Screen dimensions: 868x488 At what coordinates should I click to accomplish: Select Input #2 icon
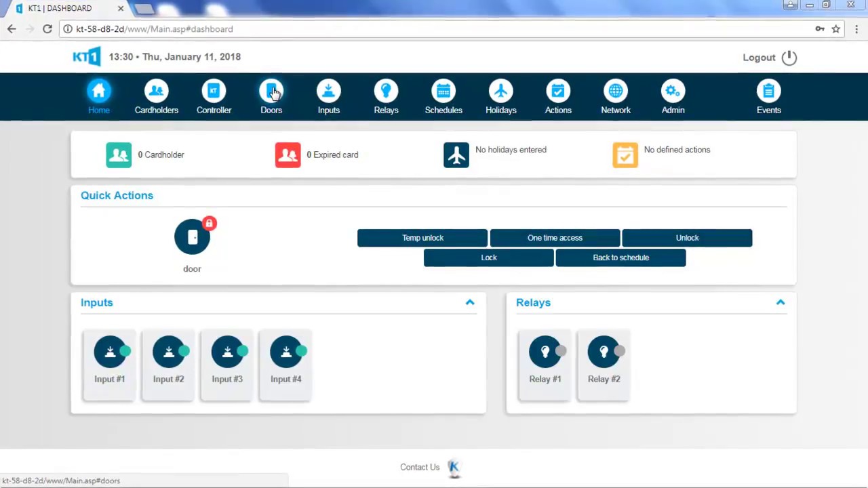[168, 352]
